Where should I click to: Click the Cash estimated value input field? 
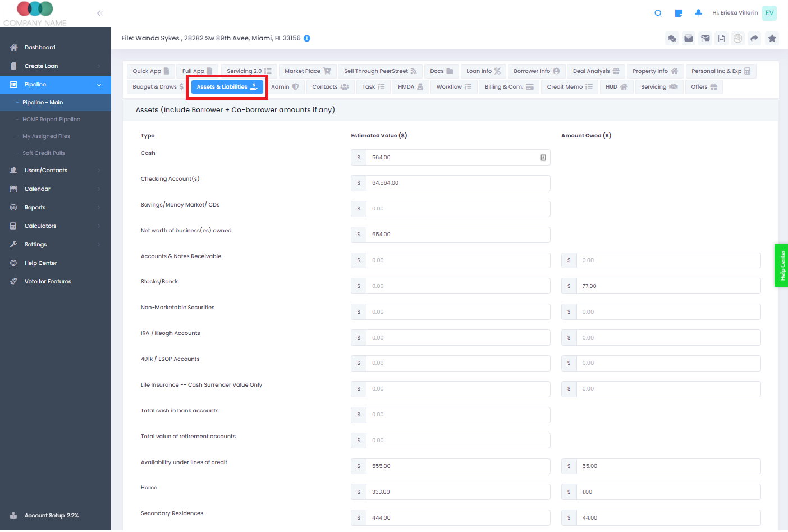[x=459, y=157]
